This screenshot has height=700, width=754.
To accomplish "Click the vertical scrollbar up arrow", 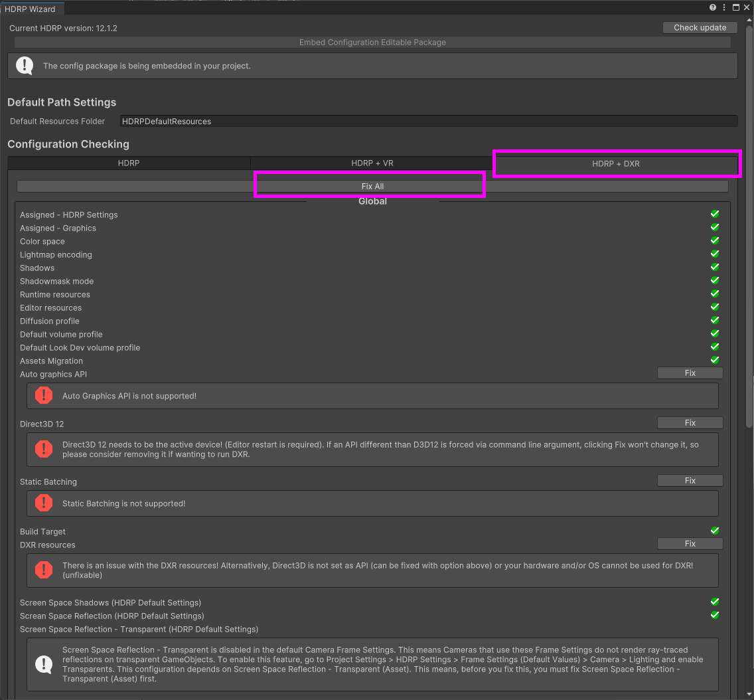I will [749, 20].
